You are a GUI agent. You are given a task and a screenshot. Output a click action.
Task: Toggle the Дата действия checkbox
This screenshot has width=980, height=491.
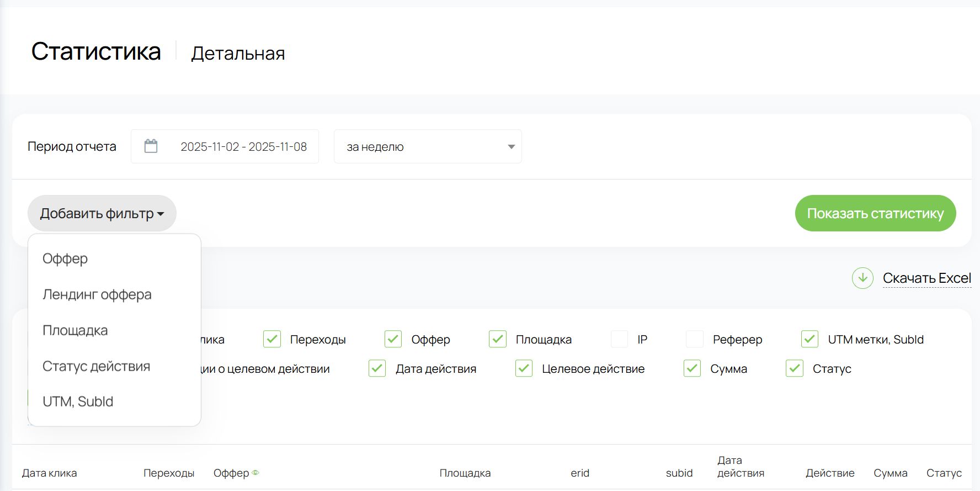click(x=377, y=368)
